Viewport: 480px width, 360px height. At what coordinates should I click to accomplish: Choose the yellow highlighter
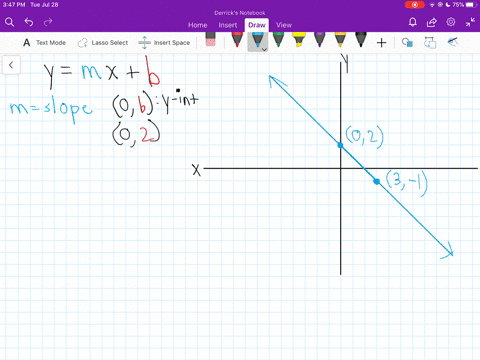pos(299,40)
